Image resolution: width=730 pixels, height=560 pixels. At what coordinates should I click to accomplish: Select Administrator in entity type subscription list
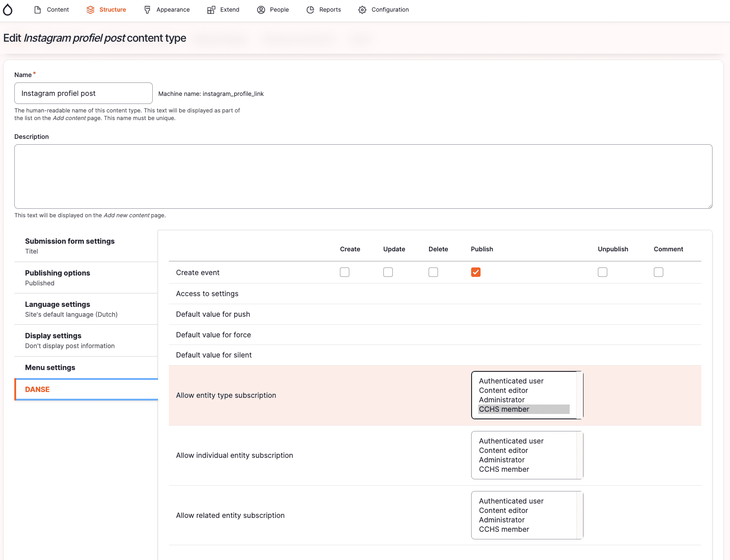pyautogui.click(x=524, y=400)
